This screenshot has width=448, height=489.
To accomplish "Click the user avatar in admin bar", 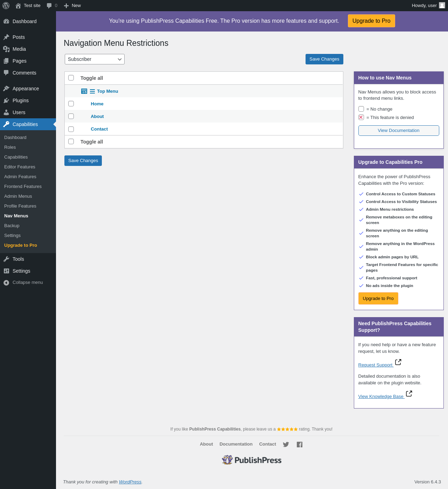I will (442, 5).
